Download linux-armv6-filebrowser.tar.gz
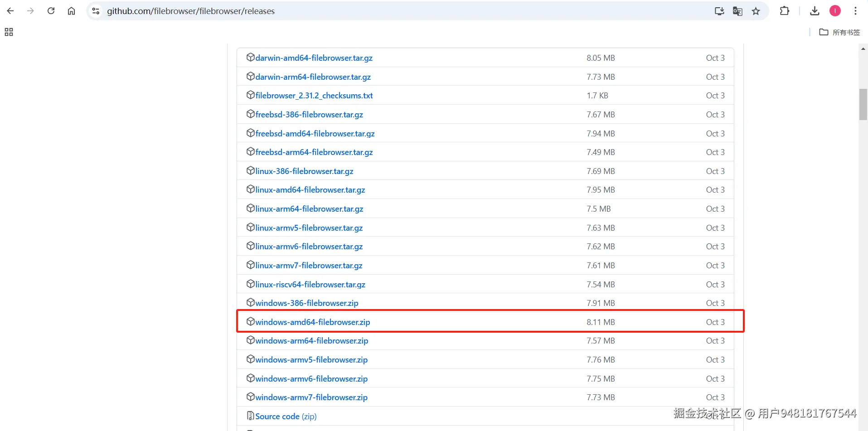Screen dimensions: 868x431 pyautogui.click(x=309, y=247)
